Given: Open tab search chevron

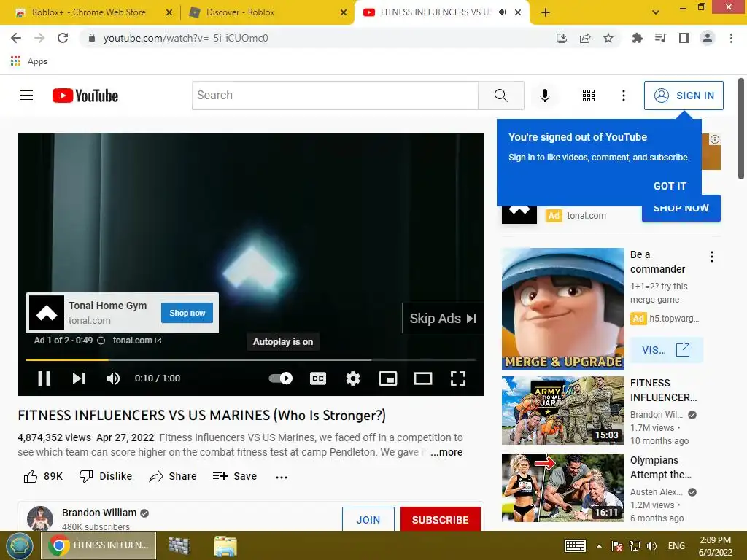Looking at the screenshot, I should click(x=656, y=13).
